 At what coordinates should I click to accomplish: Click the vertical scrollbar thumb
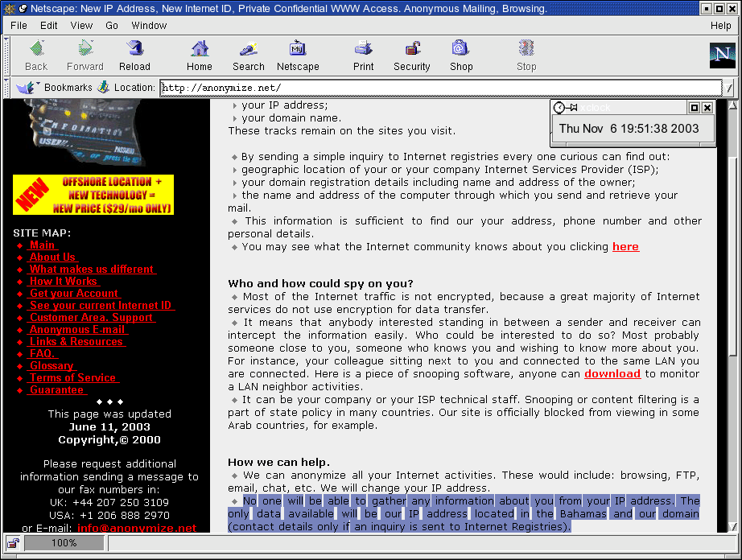(x=732, y=255)
